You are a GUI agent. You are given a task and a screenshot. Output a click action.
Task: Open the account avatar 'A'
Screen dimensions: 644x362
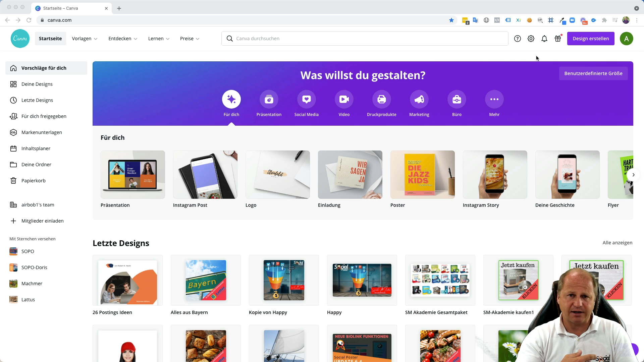tap(626, 39)
